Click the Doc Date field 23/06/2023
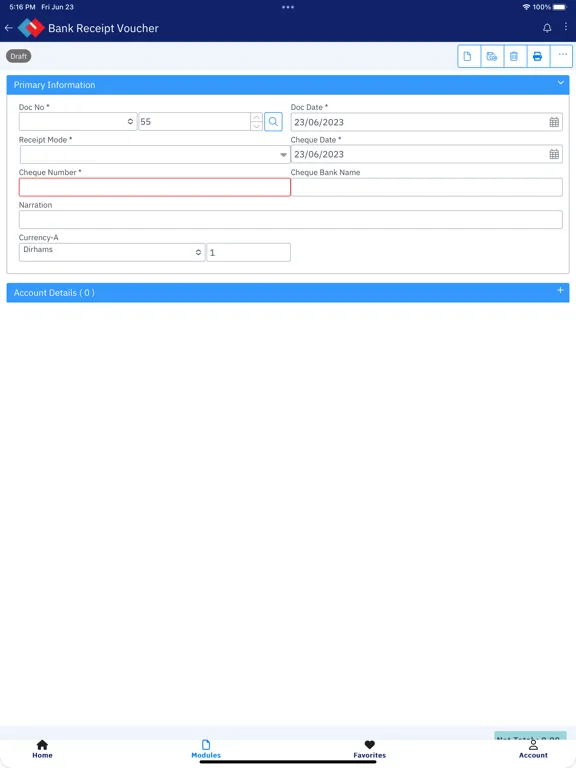576x768 pixels. pos(427,122)
